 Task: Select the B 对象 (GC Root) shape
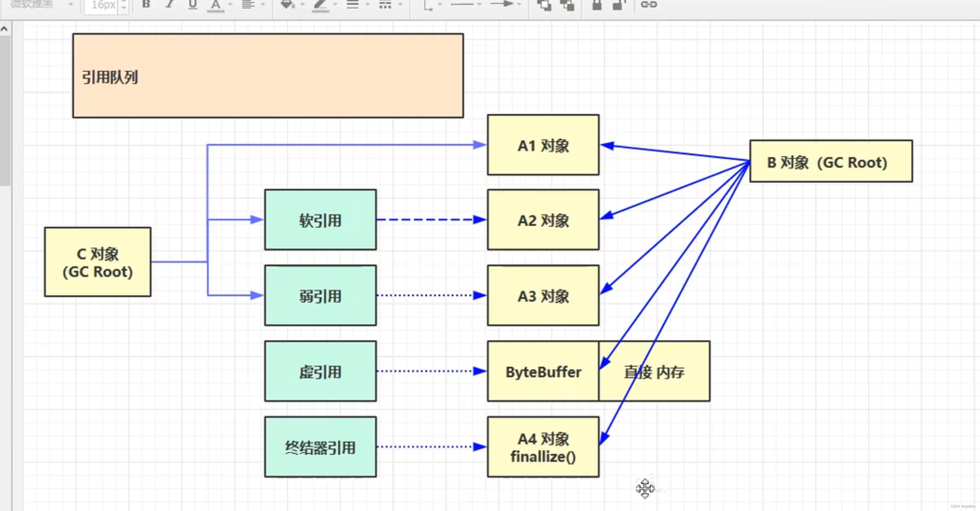point(831,161)
